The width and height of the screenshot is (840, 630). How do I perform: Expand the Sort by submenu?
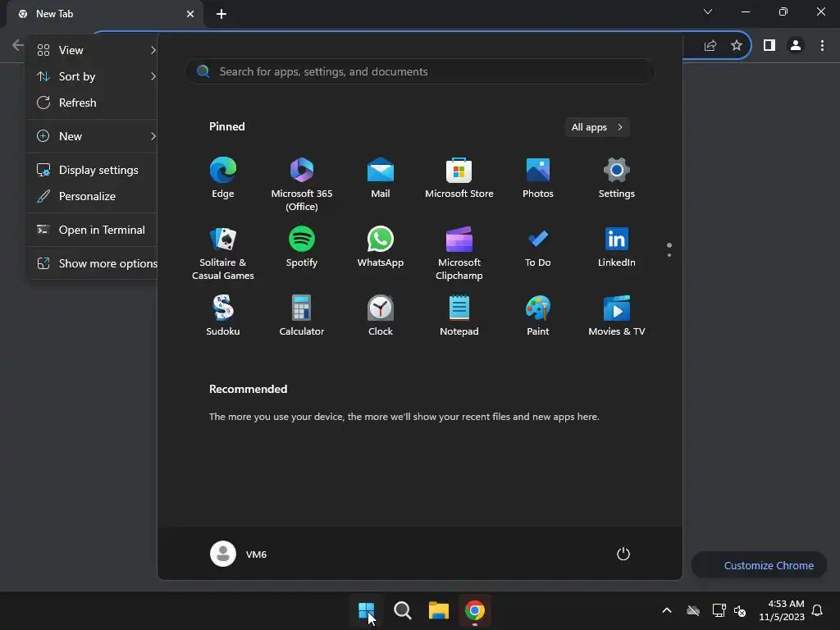(x=92, y=76)
